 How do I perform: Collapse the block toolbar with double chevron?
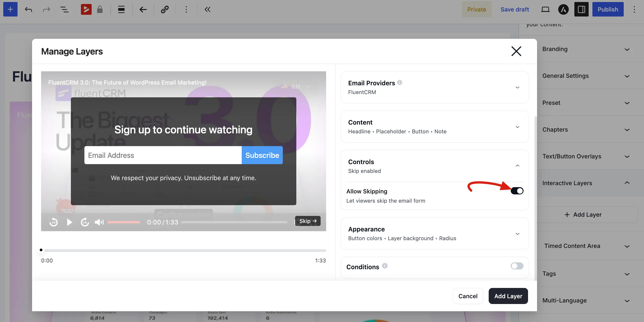[207, 10]
